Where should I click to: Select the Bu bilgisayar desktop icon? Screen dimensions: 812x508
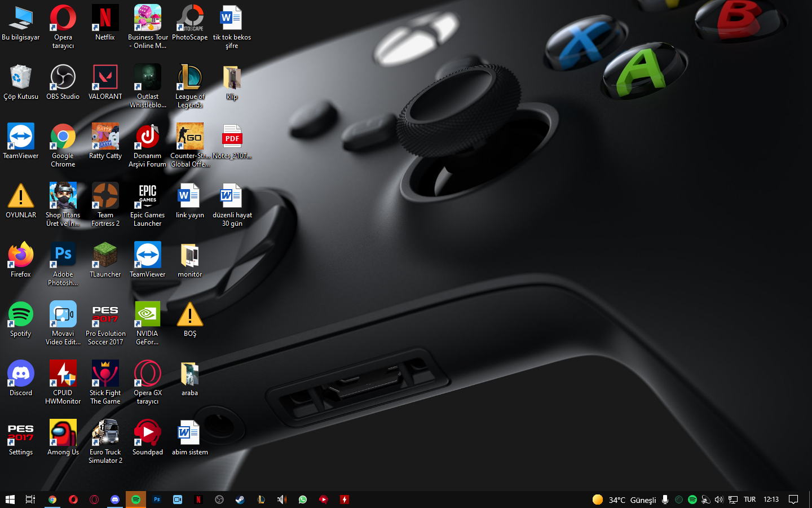click(x=21, y=23)
